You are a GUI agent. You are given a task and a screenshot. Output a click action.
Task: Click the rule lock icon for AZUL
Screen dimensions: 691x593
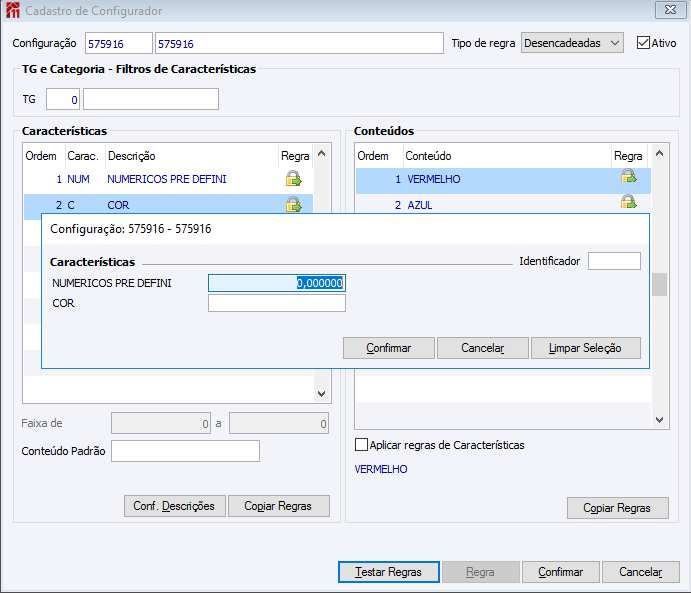[628, 202]
